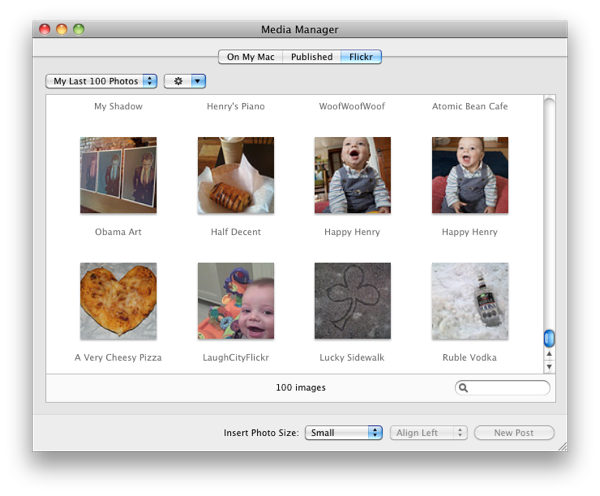Image resolution: width=600 pixels, height=496 pixels.
Task: Click the New Post button
Action: (514, 433)
